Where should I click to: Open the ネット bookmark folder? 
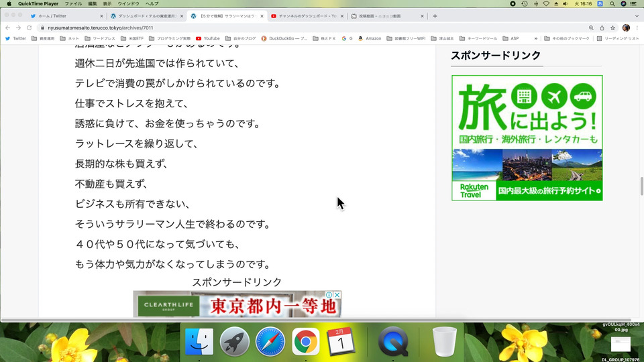pyautogui.click(x=69, y=39)
